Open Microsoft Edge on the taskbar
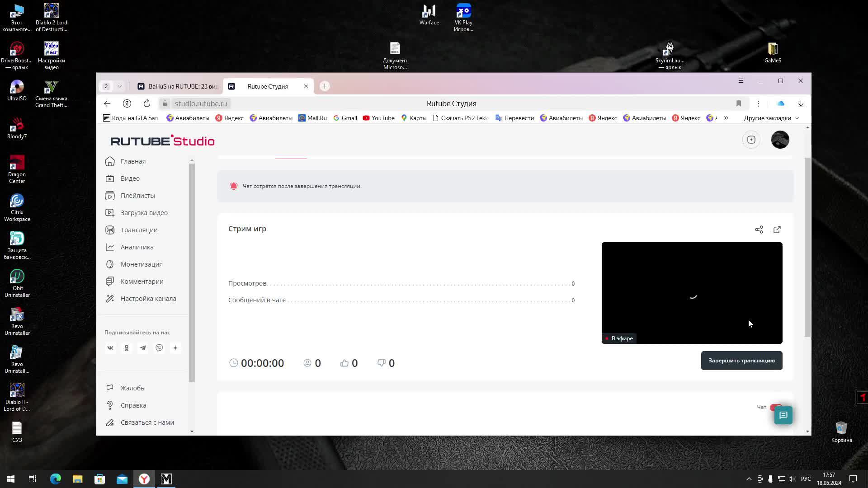This screenshot has height=488, width=868. pos(56,479)
